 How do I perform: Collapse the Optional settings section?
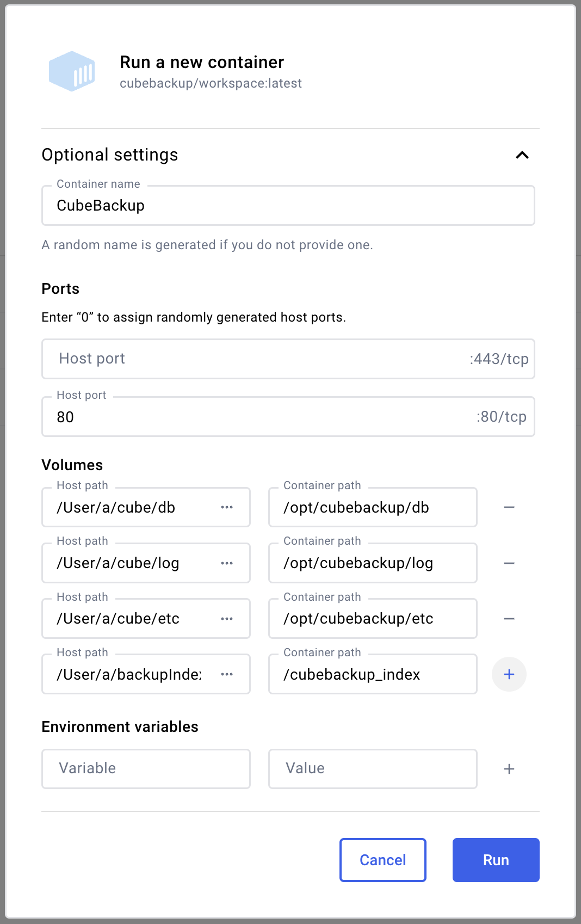click(522, 155)
